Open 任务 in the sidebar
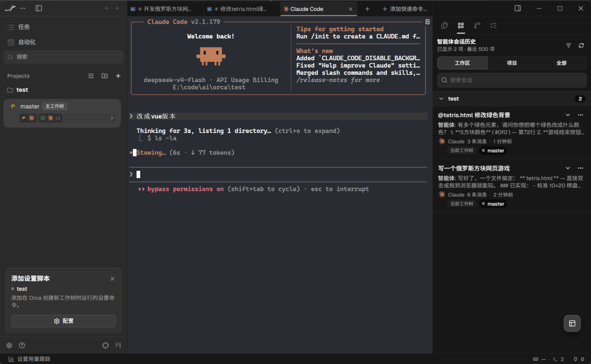The height and width of the screenshot is (364, 591). pos(63,27)
